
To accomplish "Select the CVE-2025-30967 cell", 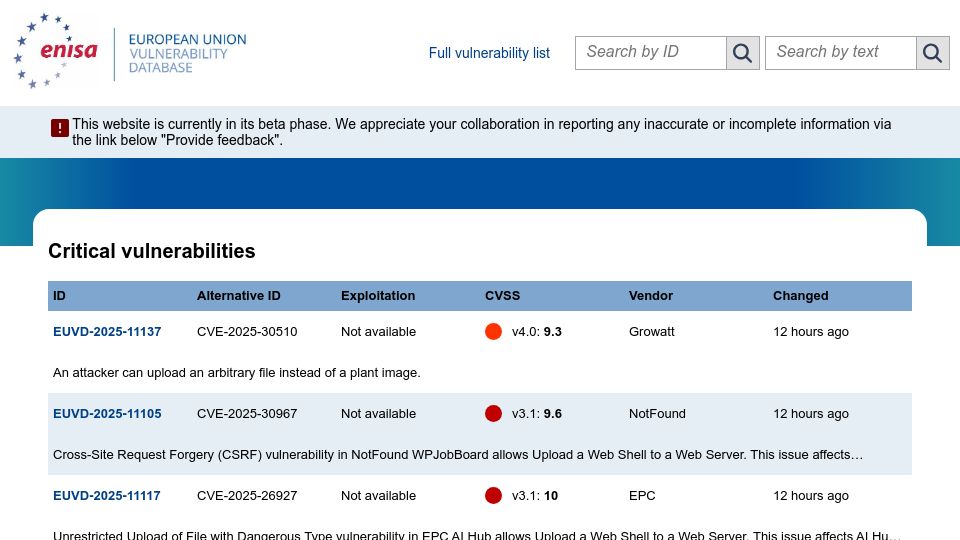I will click(247, 414).
